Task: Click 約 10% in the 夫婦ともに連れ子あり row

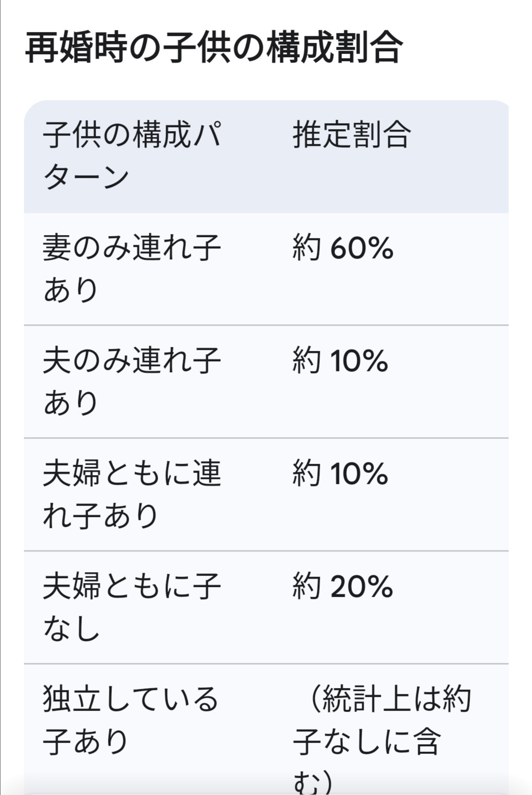Action: pos(340,473)
